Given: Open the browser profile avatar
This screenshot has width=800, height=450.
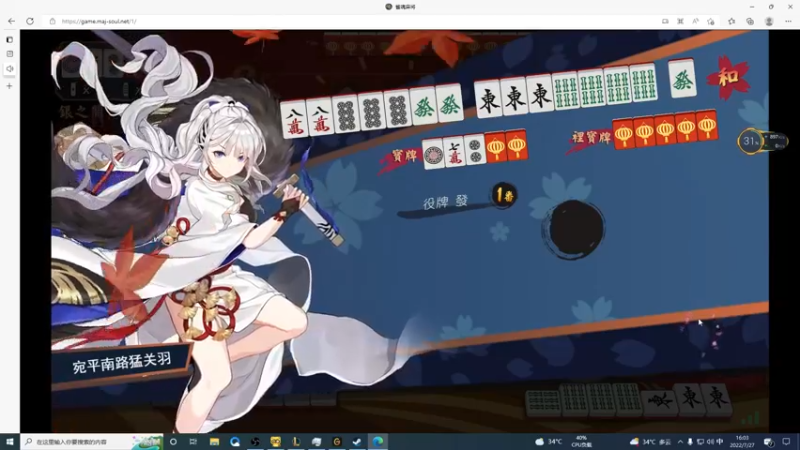Looking at the screenshot, I should click(x=769, y=21).
